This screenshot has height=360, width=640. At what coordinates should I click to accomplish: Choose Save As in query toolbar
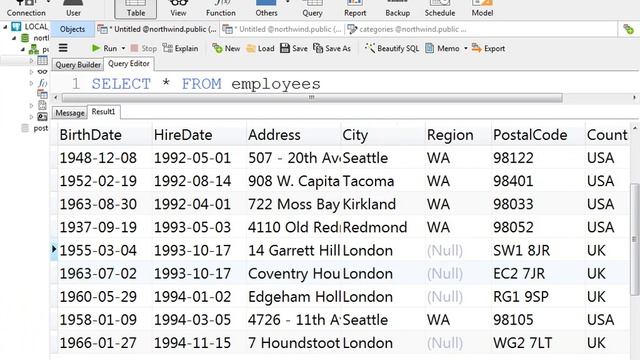332,48
